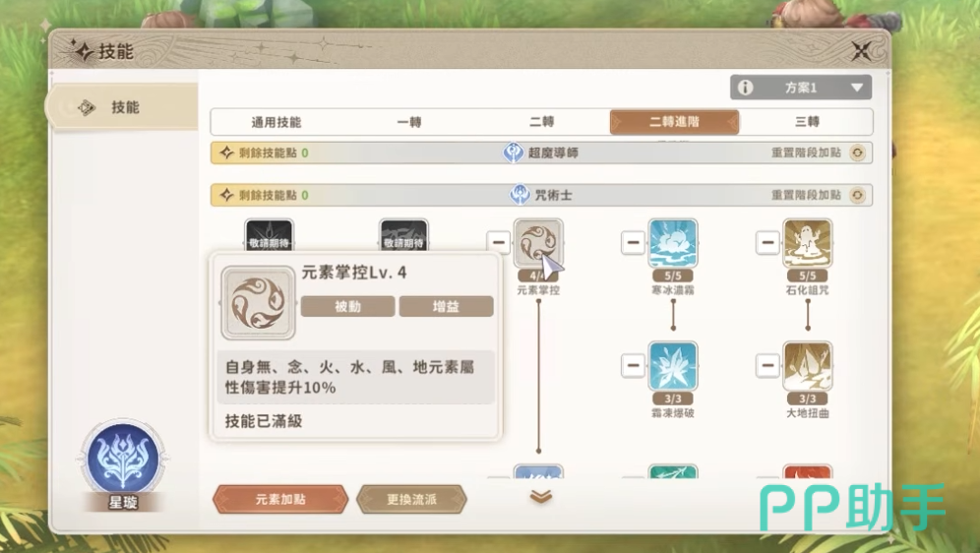Select the 大地扭曲 skill icon
The image size is (980, 553).
tap(808, 366)
